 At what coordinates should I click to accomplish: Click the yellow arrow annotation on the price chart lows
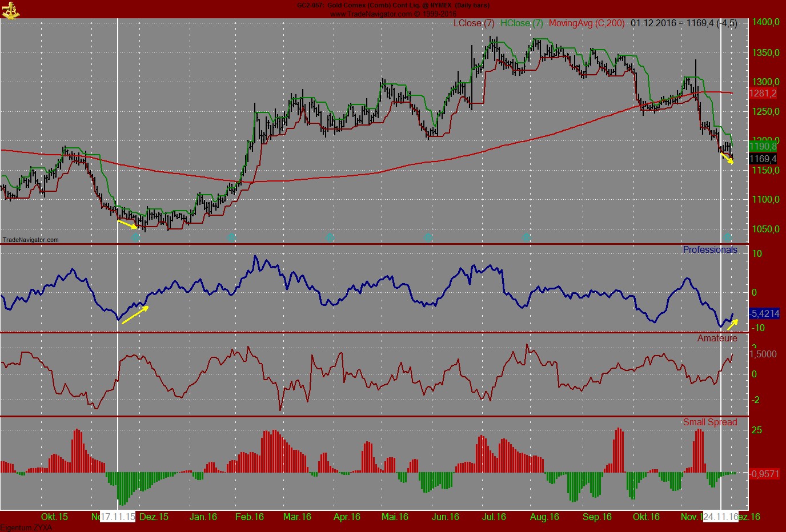pyautogui.click(x=126, y=223)
